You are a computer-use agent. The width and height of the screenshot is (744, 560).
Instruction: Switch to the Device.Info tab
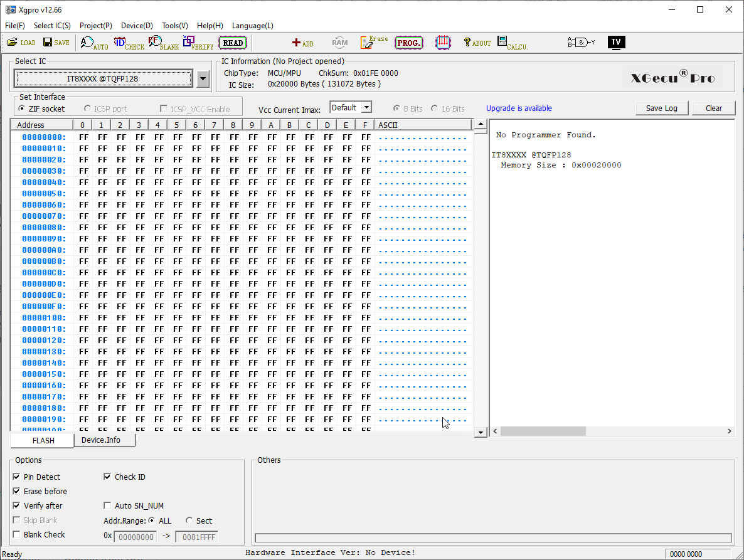click(x=101, y=440)
